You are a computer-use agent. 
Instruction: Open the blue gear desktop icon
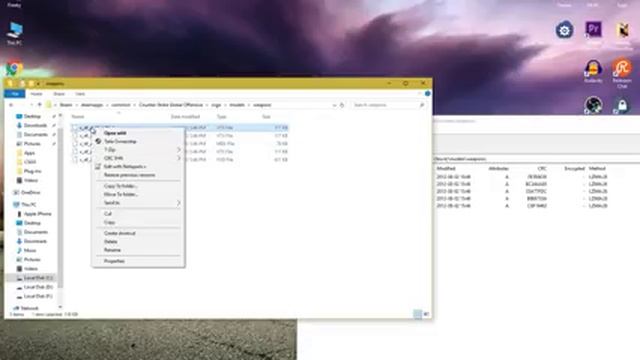point(564,30)
